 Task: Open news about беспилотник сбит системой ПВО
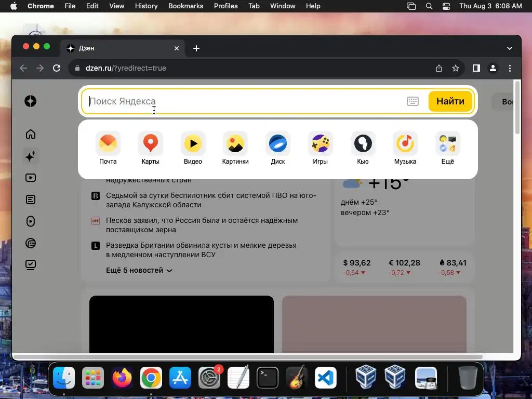[211, 200]
